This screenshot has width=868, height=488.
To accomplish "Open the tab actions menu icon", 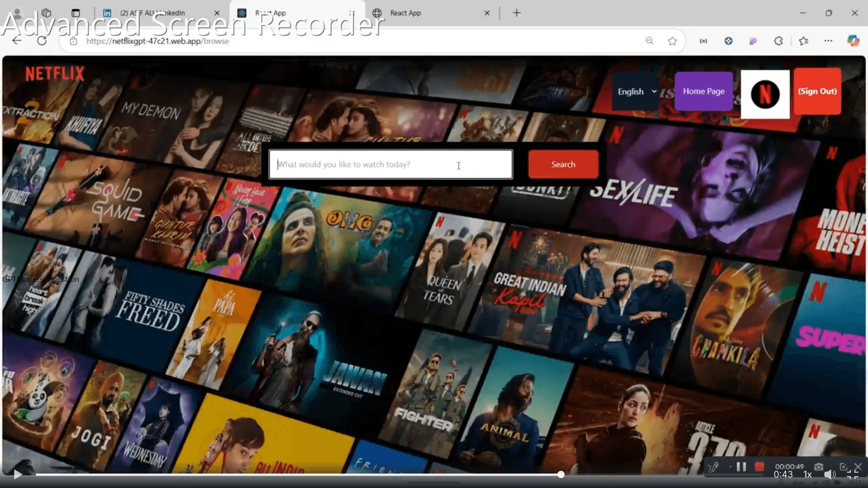I will (x=75, y=13).
